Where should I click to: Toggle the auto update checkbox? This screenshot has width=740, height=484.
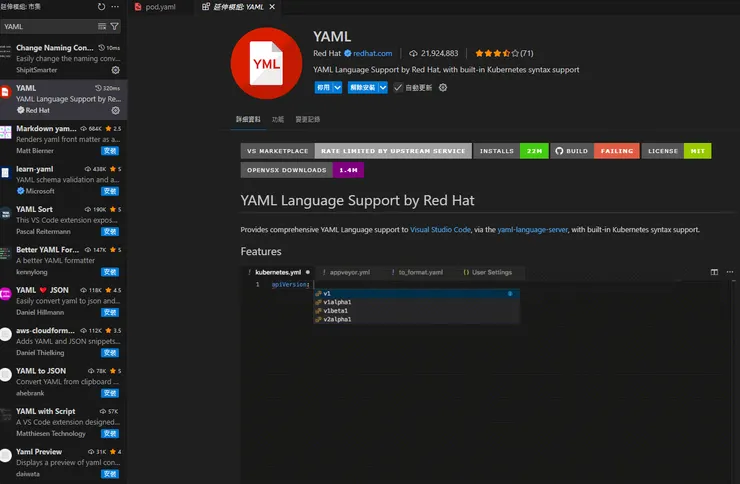pos(398,87)
